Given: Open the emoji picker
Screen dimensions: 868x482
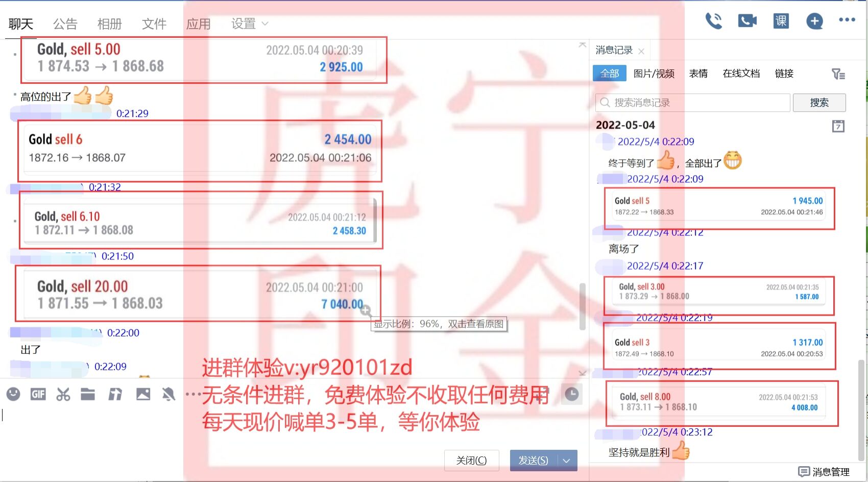Looking at the screenshot, I should coord(13,394).
